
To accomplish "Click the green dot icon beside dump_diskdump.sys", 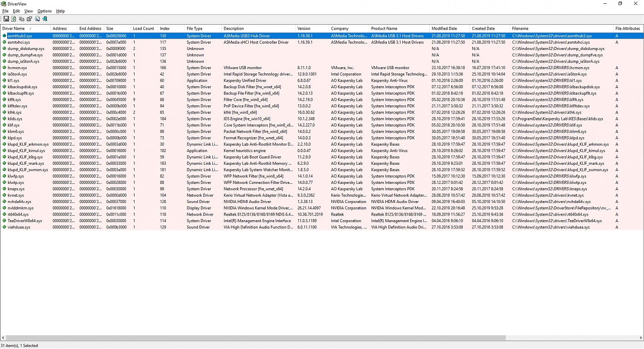I will pos(4,49).
